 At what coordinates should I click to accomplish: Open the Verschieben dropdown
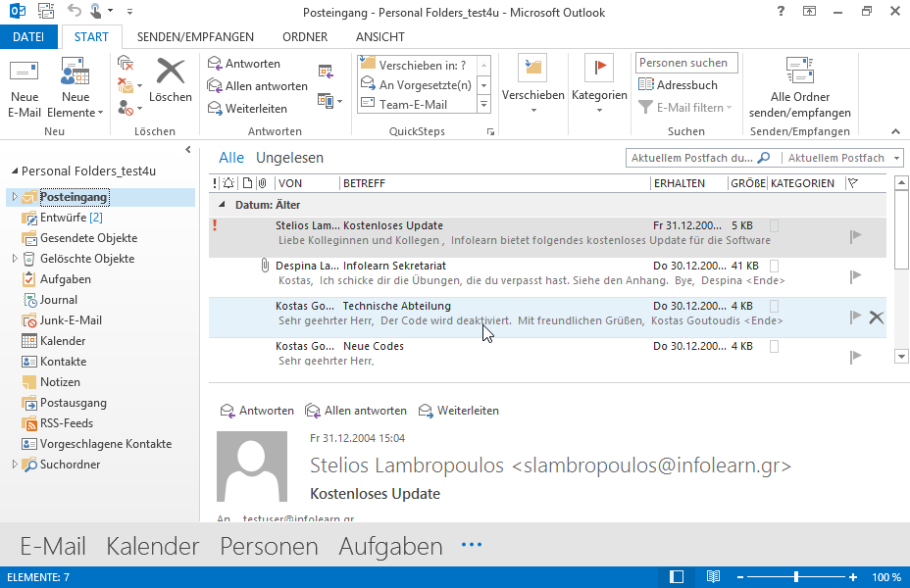tap(532, 84)
